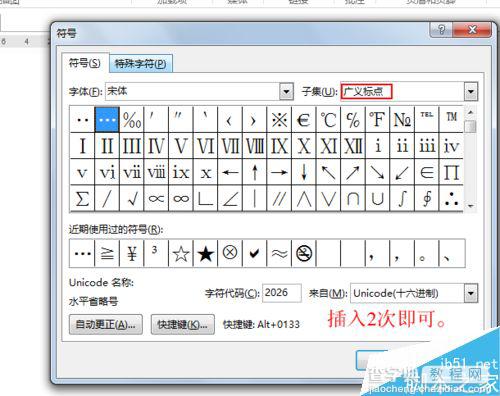
Task: Click the 字符代码 field showing 2026
Action: [x=282, y=293]
